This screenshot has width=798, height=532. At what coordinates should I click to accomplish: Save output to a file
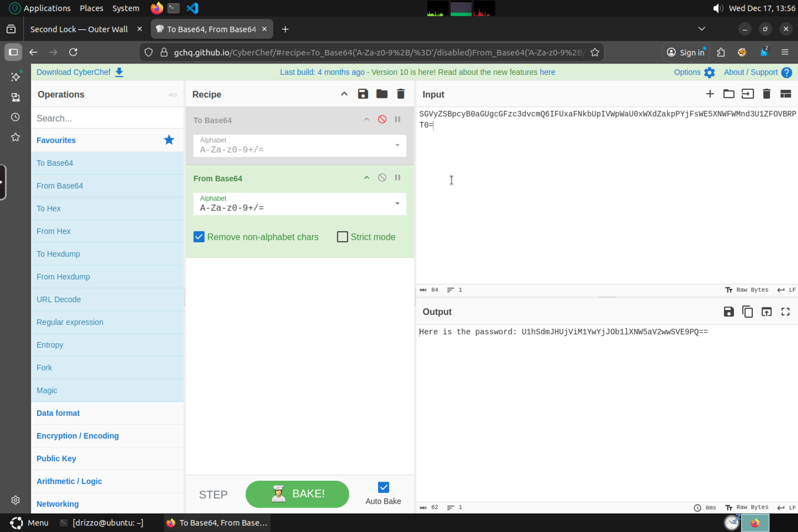[x=729, y=312]
